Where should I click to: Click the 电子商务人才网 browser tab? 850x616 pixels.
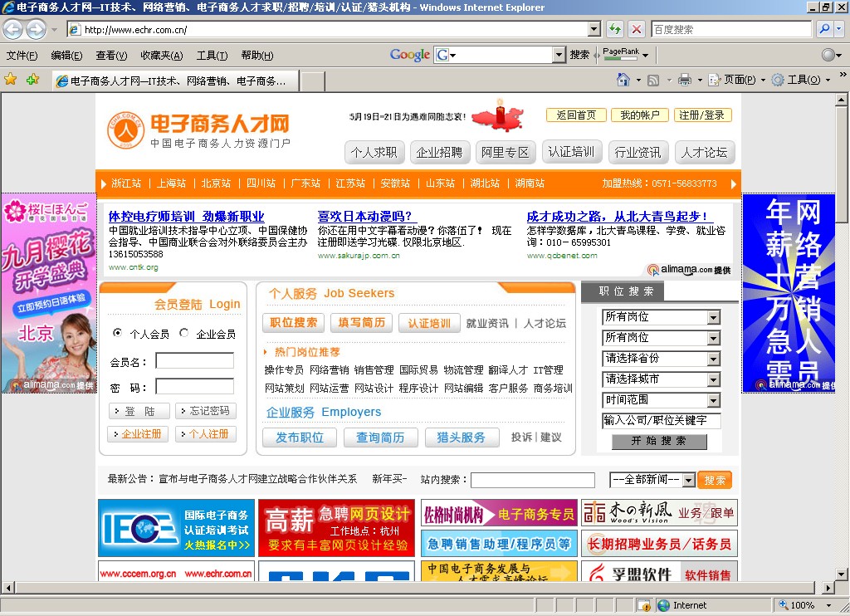pos(176,81)
